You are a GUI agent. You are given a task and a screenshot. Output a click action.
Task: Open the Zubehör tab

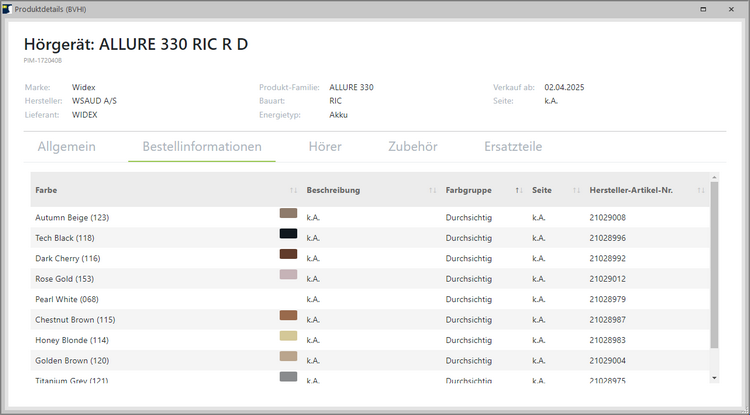[x=413, y=146]
